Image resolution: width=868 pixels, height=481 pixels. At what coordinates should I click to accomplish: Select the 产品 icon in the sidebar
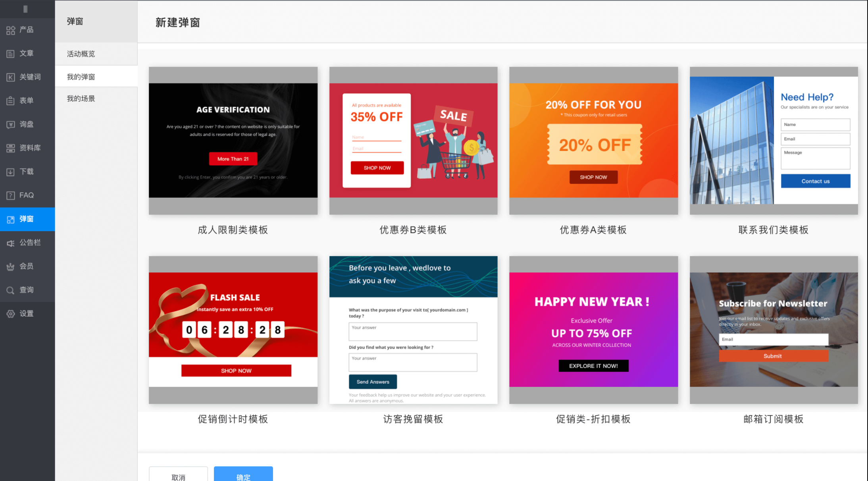pyautogui.click(x=27, y=29)
